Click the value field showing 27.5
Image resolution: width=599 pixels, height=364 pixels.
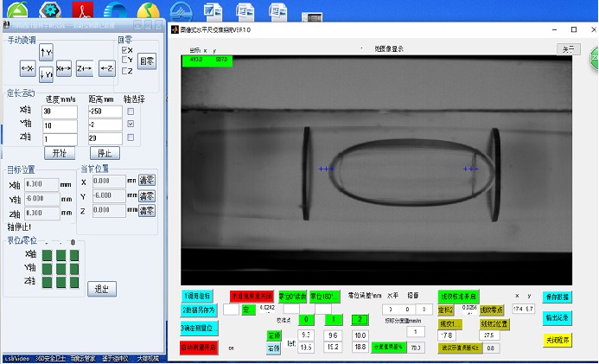tap(489, 335)
